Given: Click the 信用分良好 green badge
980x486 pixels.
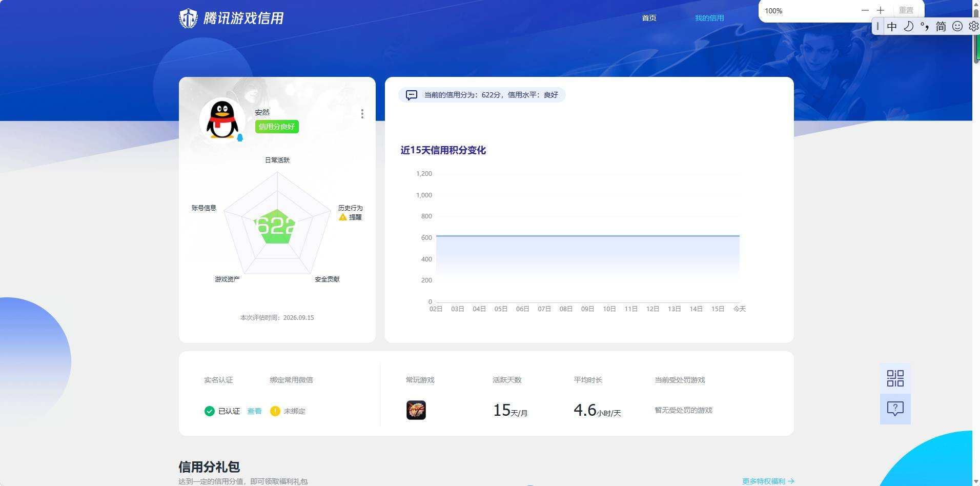Looking at the screenshot, I should [277, 127].
